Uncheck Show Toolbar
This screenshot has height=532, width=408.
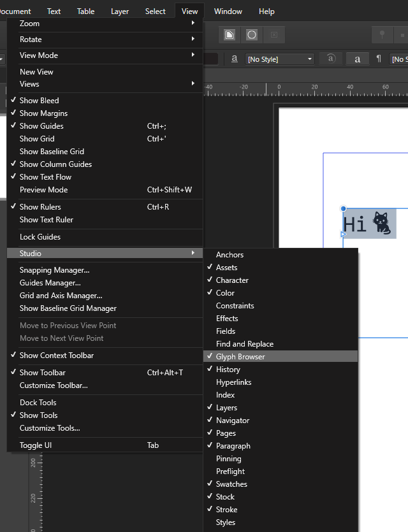click(x=105, y=373)
